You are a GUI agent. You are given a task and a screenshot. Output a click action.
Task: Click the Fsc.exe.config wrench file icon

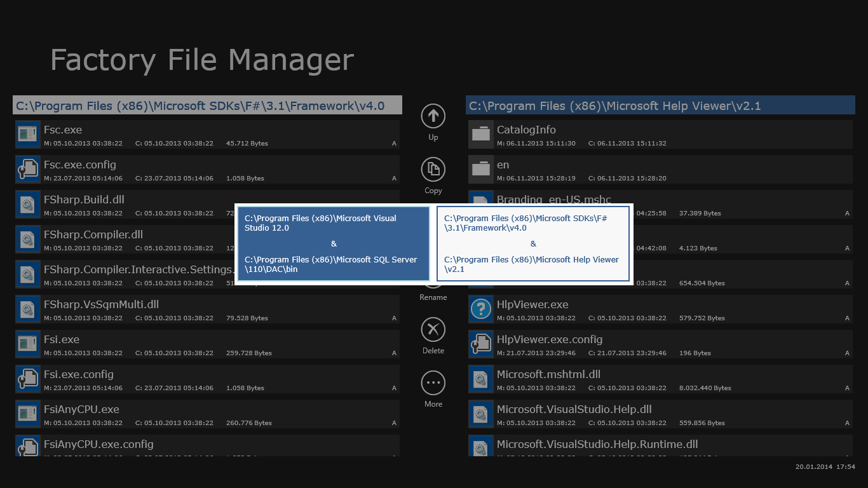[x=27, y=169]
